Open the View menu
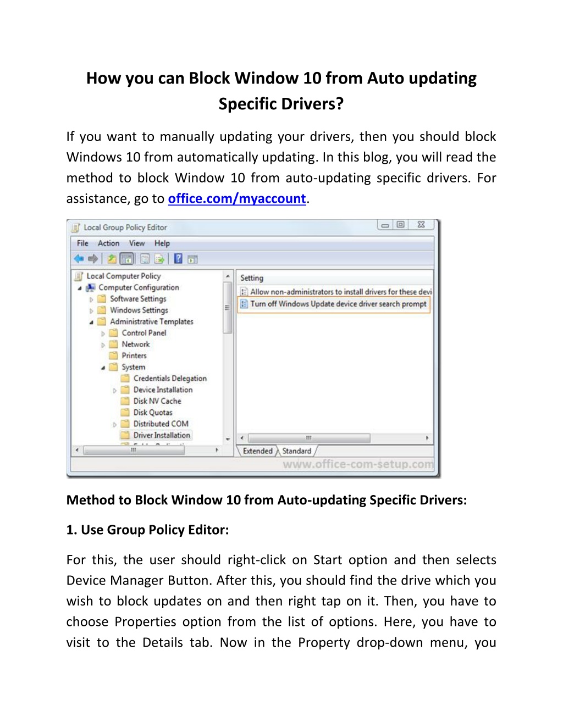The height and width of the screenshot is (728, 563). click(x=137, y=243)
